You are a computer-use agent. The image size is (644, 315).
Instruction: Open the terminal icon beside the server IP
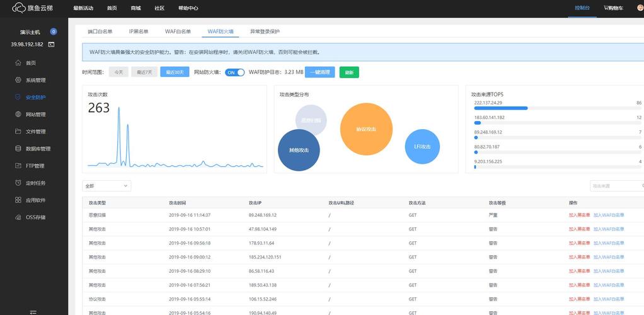coord(51,44)
